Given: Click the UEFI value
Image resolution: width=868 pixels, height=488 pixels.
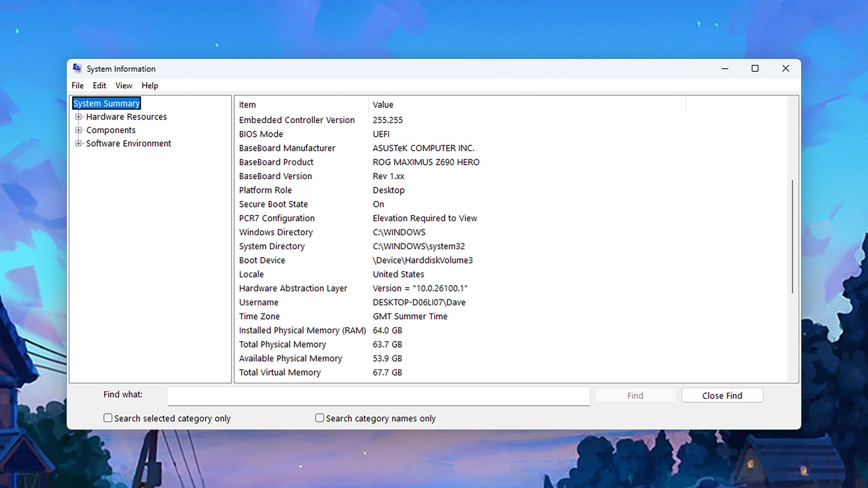Looking at the screenshot, I should pyautogui.click(x=381, y=134).
